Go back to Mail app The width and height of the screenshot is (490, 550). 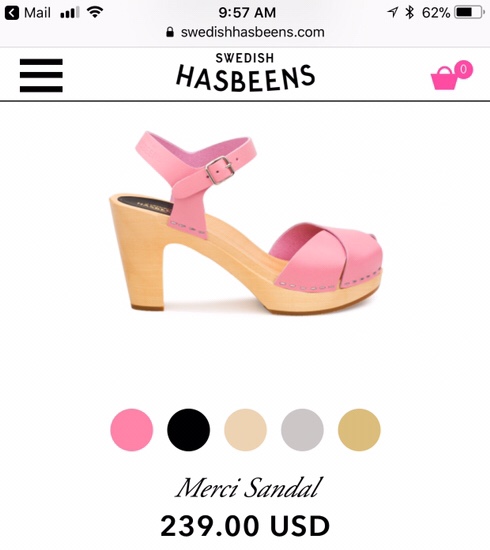click(x=28, y=13)
